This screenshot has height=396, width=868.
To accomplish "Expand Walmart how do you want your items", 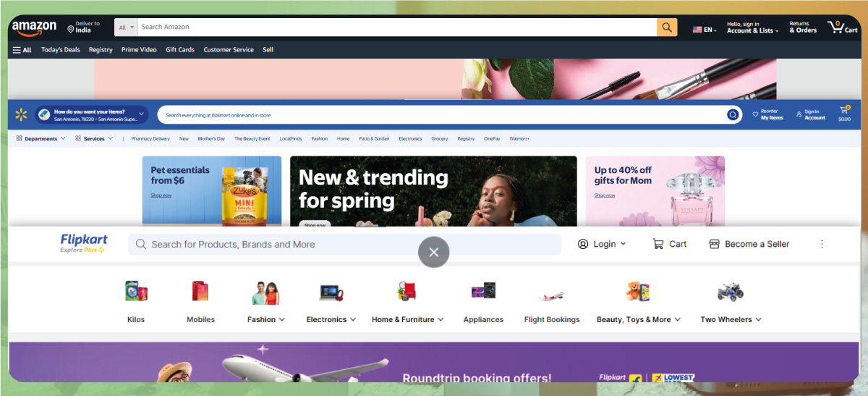I will tap(92, 114).
